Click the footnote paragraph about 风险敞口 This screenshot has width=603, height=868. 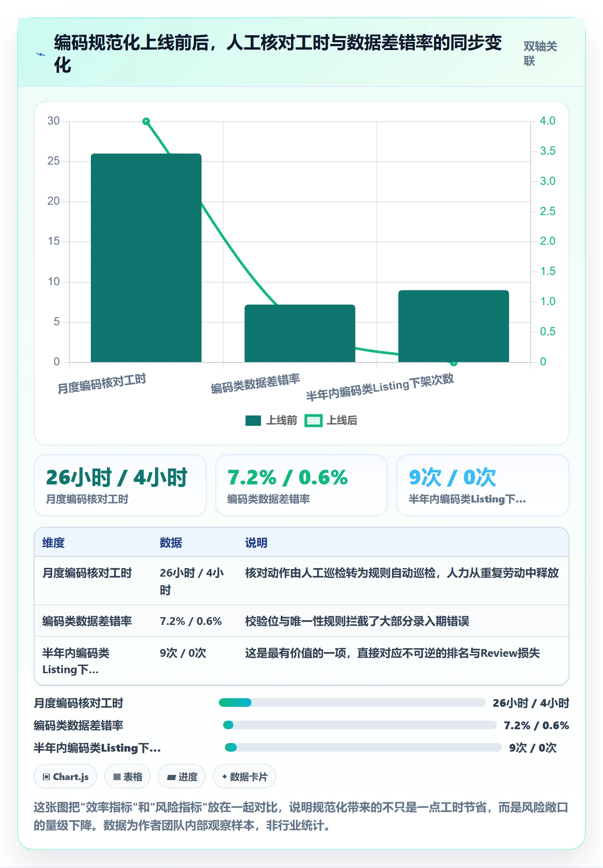[301, 816]
